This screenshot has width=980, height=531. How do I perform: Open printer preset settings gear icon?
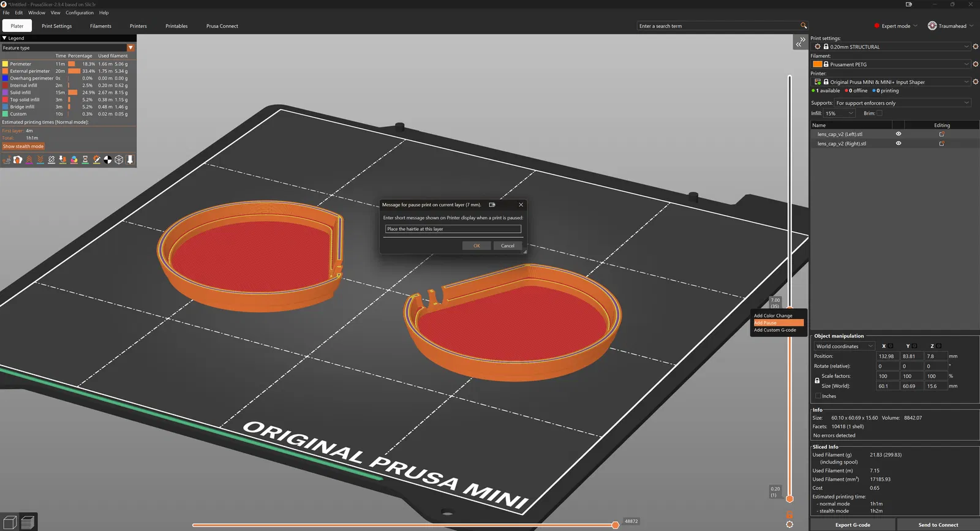(x=976, y=81)
